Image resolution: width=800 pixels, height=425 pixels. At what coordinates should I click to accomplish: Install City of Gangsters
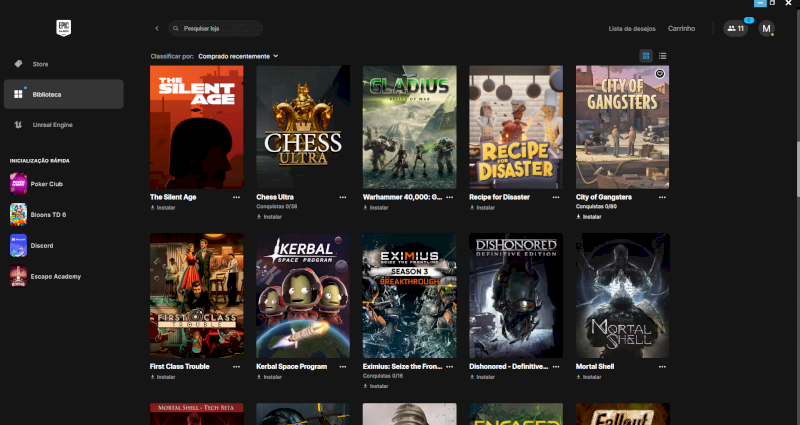[589, 217]
